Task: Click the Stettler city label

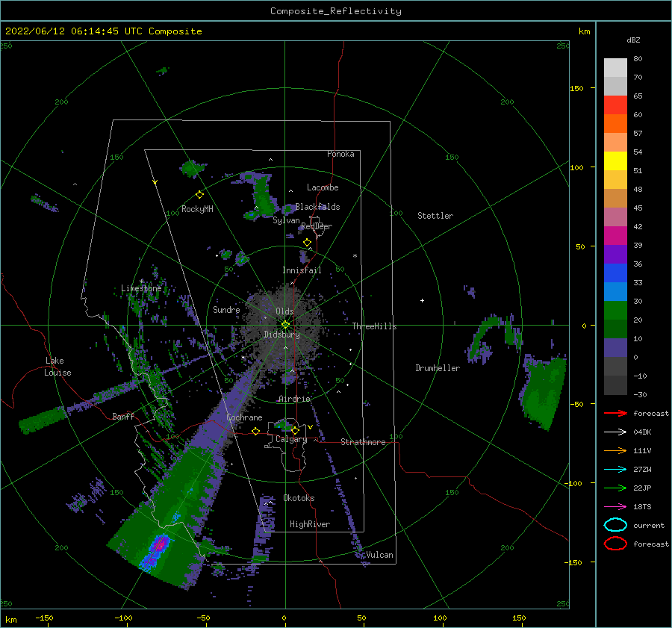Action: click(x=435, y=216)
